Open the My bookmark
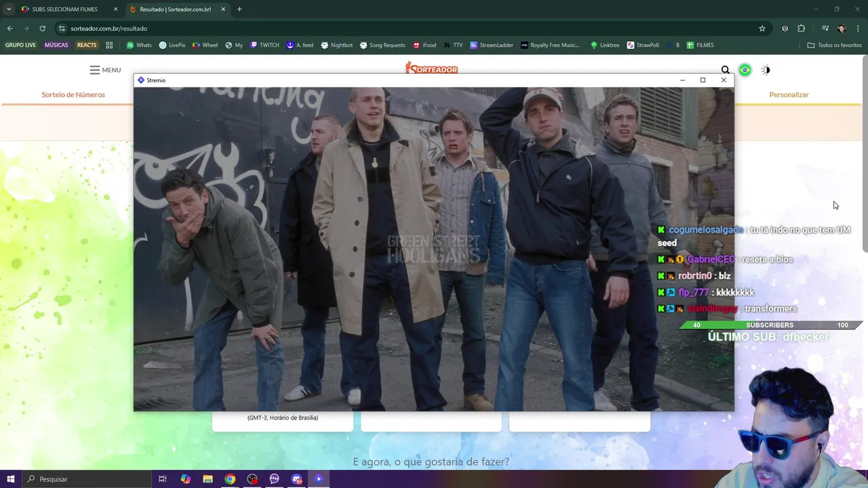This screenshot has width=868, height=488. (234, 45)
